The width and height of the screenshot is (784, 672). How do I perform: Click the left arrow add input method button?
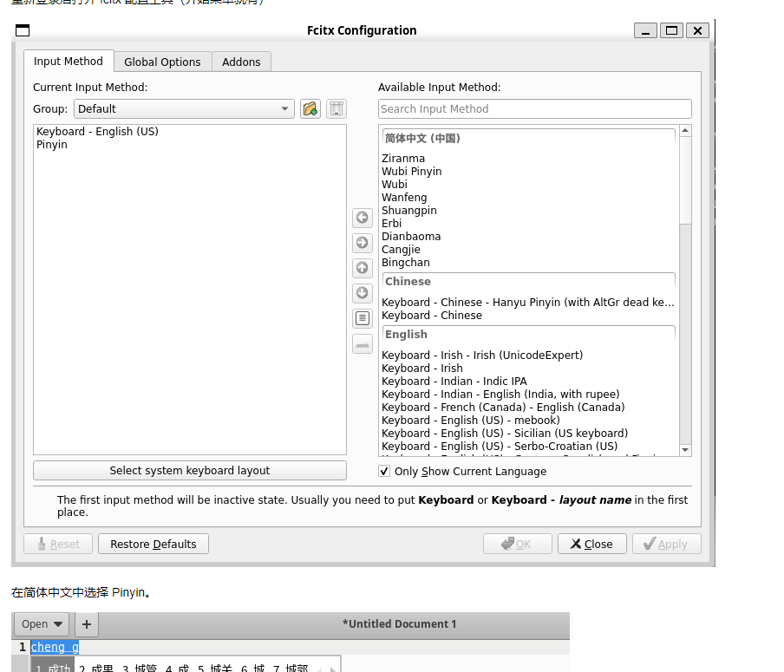[x=363, y=218]
